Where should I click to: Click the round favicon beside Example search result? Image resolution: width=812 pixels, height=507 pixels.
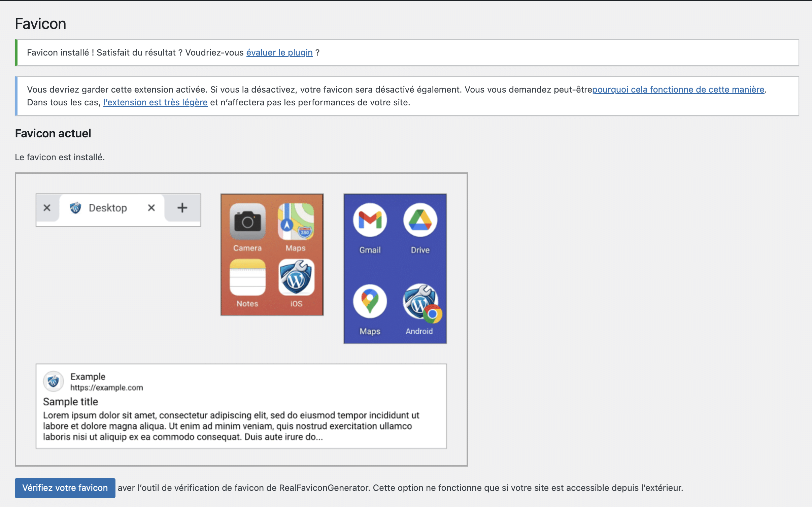click(53, 381)
